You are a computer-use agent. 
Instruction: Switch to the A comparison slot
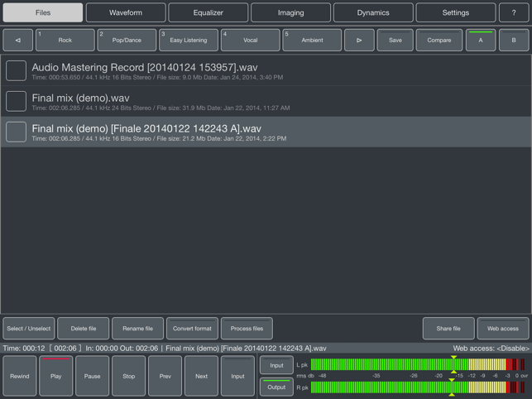pyautogui.click(x=481, y=40)
